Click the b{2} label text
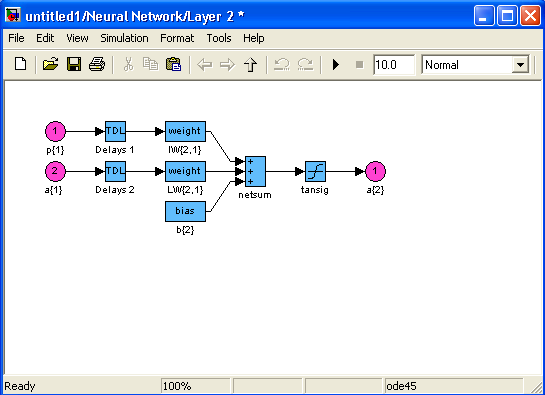The image size is (545, 395). click(185, 230)
